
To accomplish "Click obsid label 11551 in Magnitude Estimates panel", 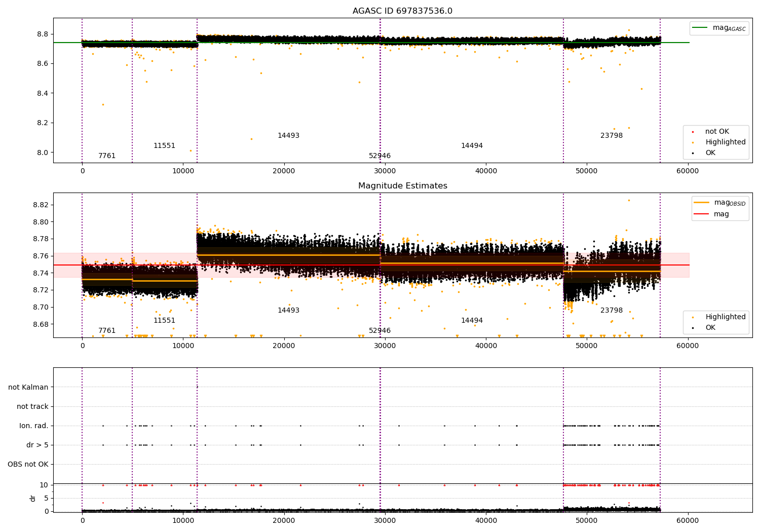I will 164,321.
